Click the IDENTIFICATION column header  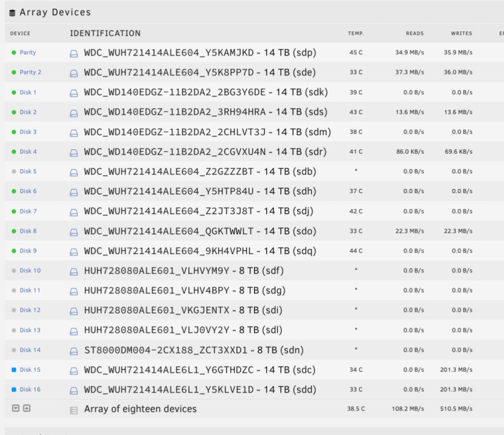pos(105,34)
